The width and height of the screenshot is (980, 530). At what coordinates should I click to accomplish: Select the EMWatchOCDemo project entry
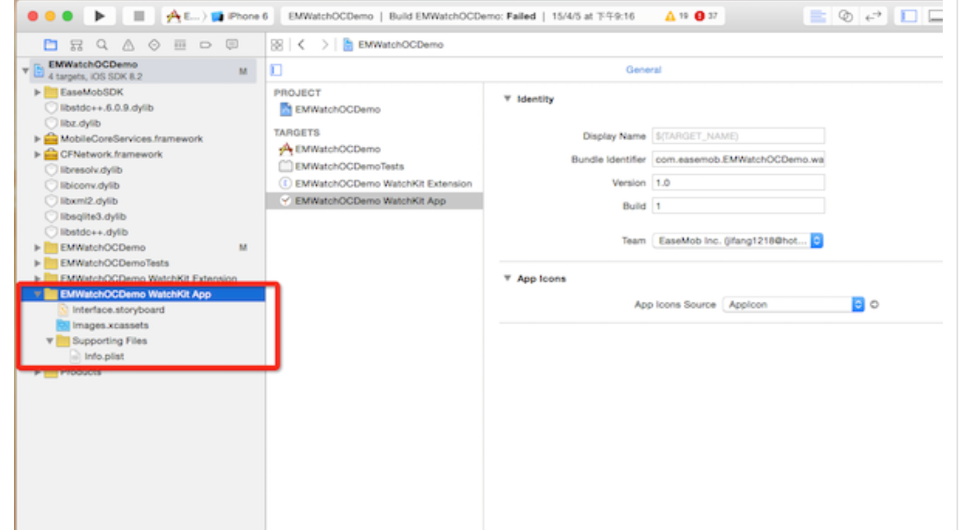coord(337,109)
